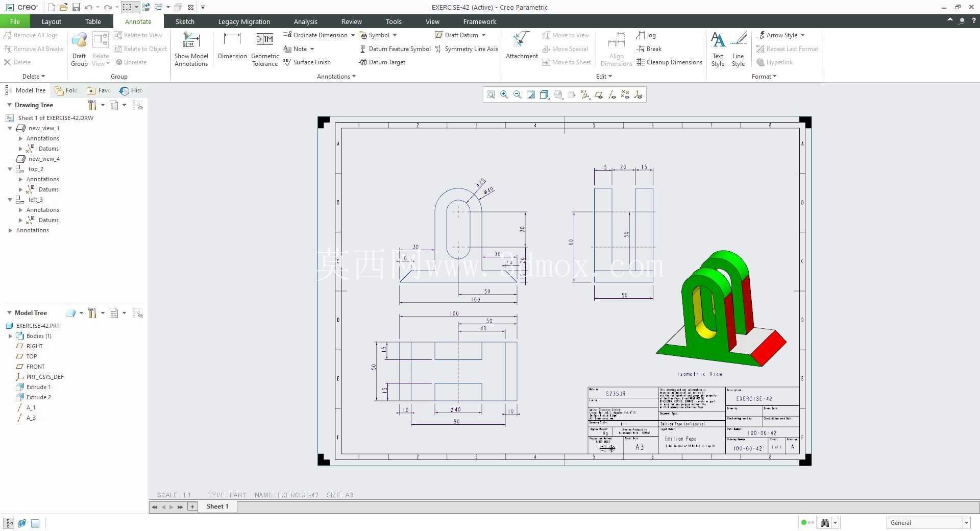
Task: Open the Datum Display Filters icon
Action: pos(585,94)
